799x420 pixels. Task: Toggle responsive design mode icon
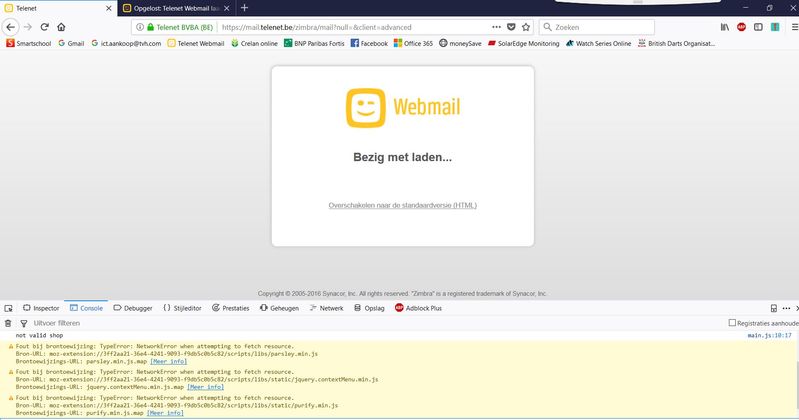click(x=774, y=308)
